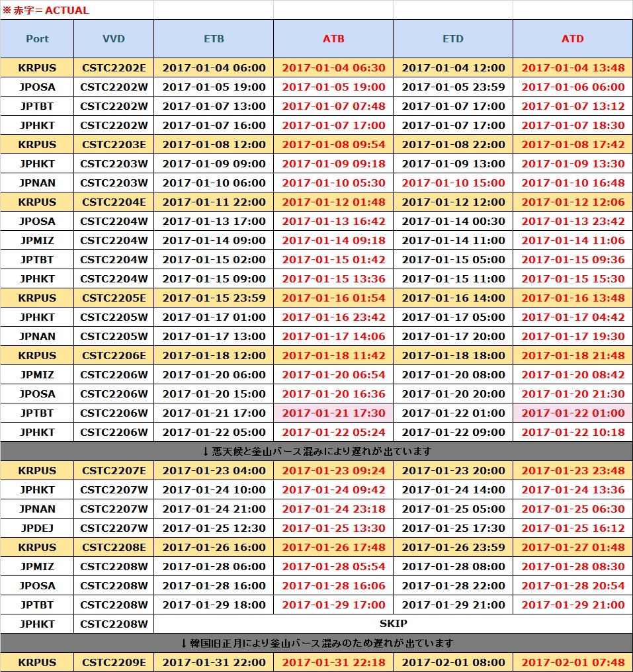Click ETB value 2017-01-07 16:00

214,125
